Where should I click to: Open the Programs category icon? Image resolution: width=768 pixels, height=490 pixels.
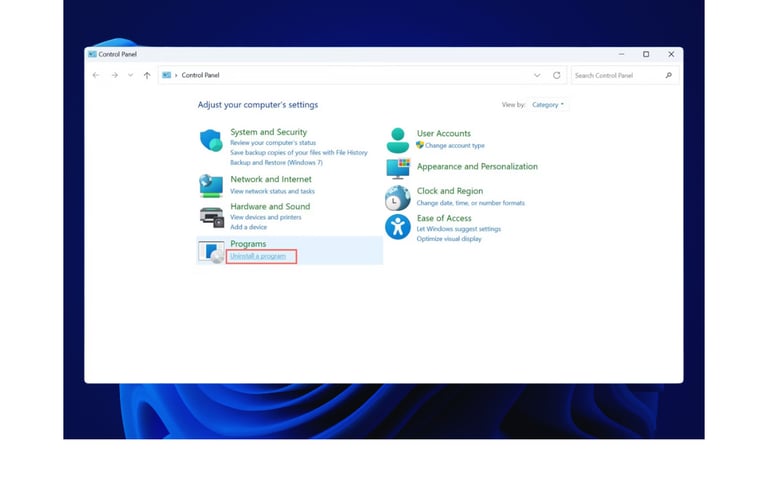[211, 251]
